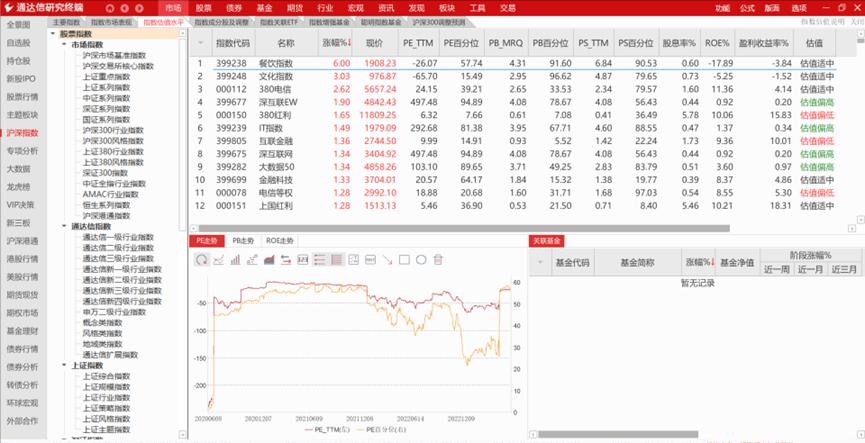Open the 基金 top menu
This screenshot has width=865, height=443.
click(264, 8)
